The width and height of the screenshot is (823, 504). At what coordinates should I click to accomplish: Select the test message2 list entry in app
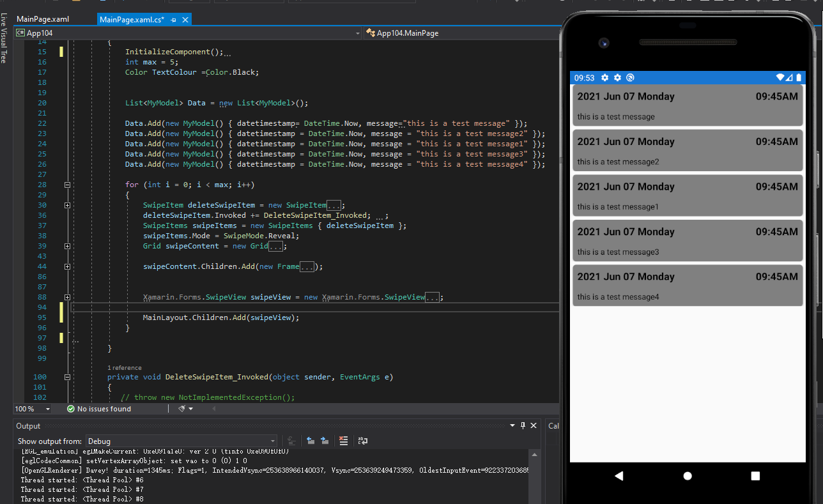click(688, 151)
